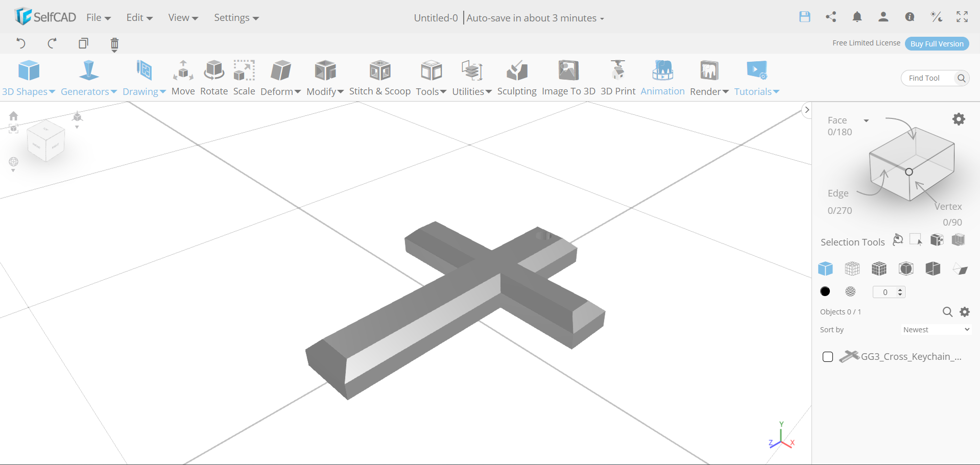Viewport: 980px width, 465px height.
Task: Open the Settings menu
Action: (235, 17)
